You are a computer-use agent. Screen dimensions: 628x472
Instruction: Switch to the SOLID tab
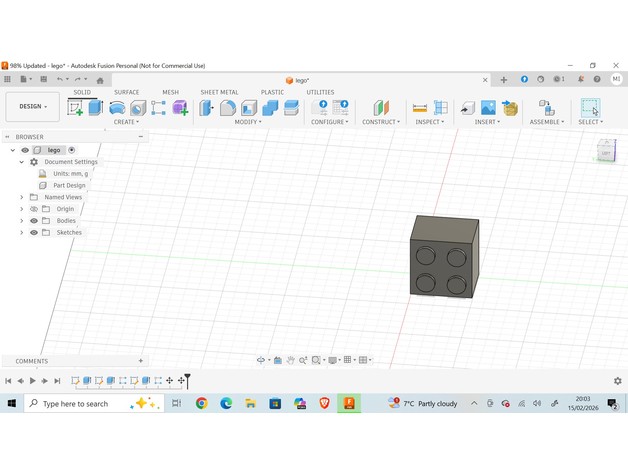(x=82, y=92)
